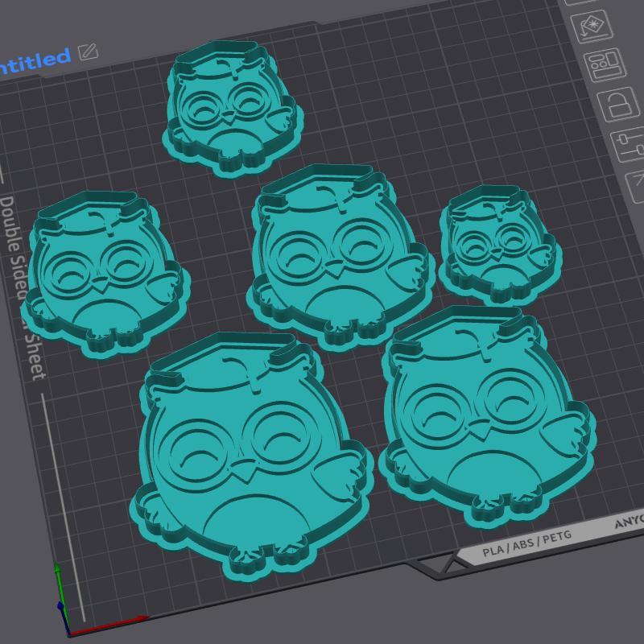Image resolution: width=644 pixels, height=644 pixels.
Task: Click the Double Sided Sheet plate text
Action: click(x=25, y=287)
